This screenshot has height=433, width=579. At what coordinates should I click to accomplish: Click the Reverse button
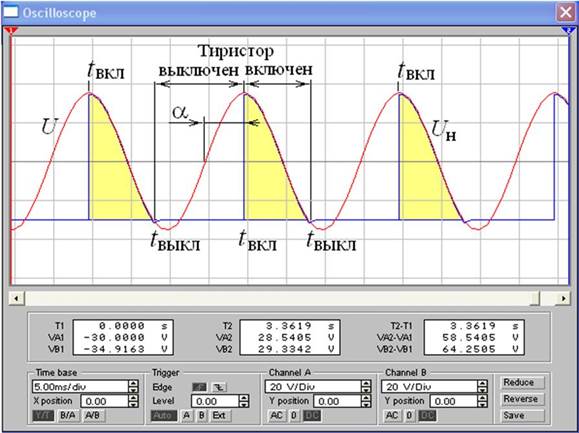(523, 399)
